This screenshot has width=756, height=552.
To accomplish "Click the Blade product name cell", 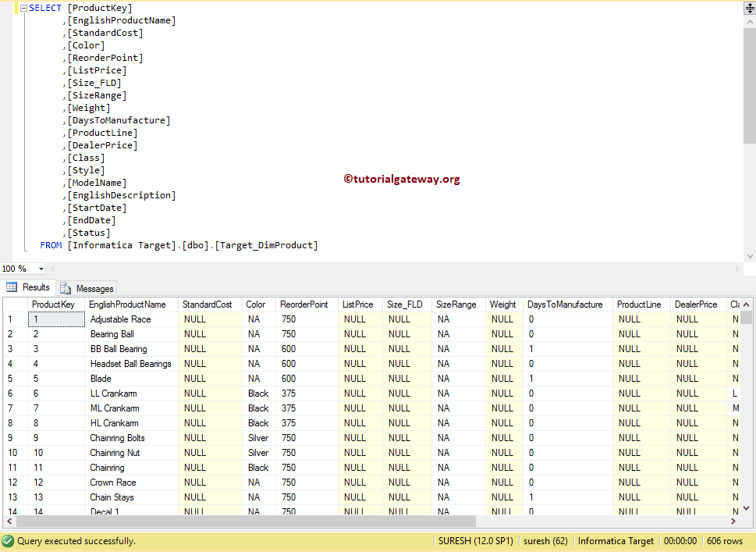I will click(132, 379).
